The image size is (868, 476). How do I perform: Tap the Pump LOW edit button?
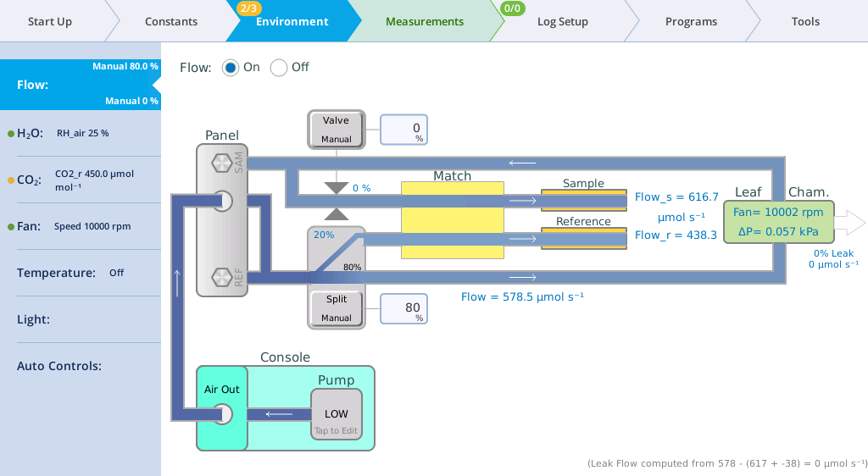click(337, 414)
